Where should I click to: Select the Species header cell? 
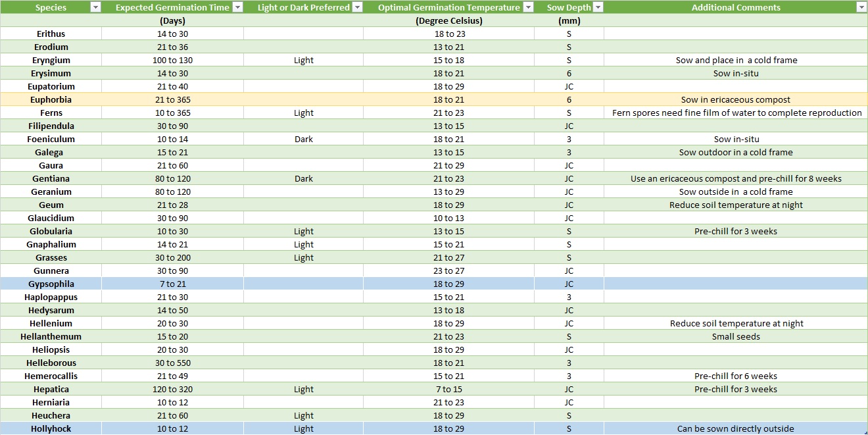(x=51, y=7)
